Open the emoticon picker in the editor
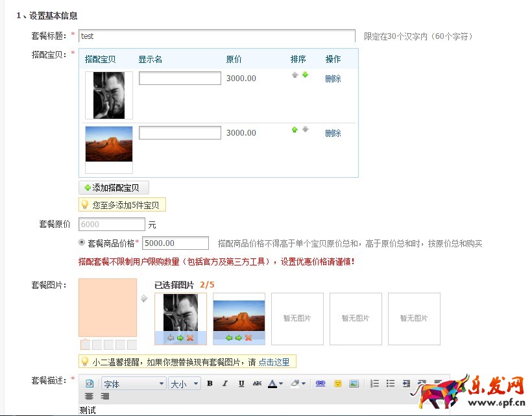The width and height of the screenshot is (532, 416). click(x=338, y=384)
